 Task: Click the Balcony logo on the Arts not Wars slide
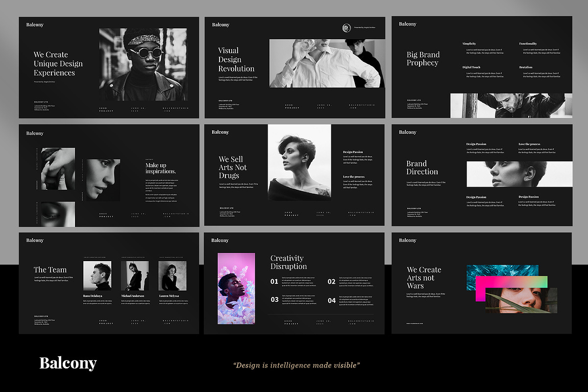408,240
